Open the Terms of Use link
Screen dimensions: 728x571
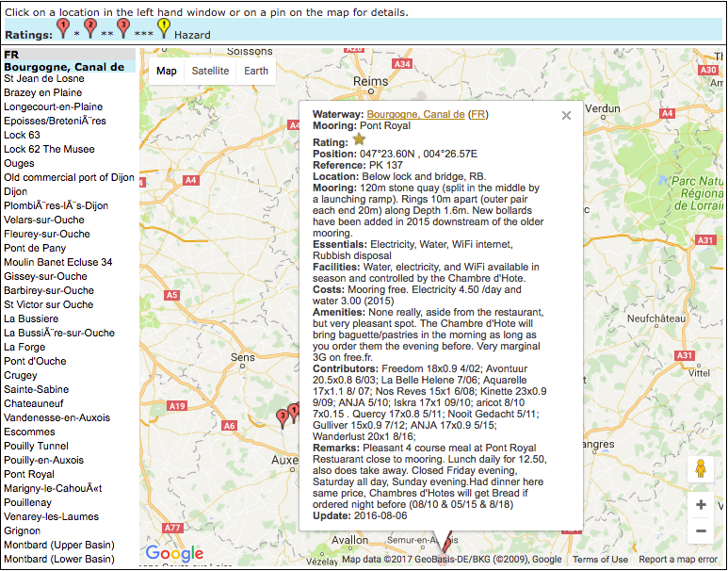tap(600, 560)
